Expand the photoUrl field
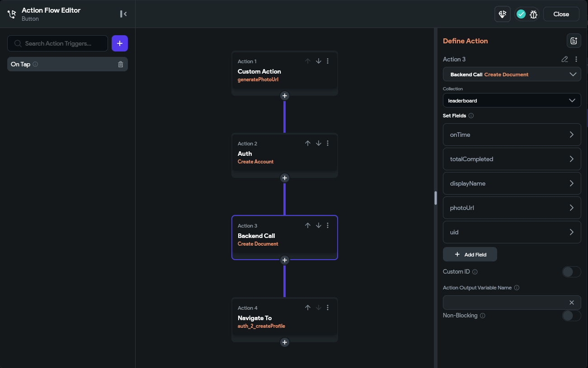Image resolution: width=588 pixels, height=368 pixels. pos(512,208)
